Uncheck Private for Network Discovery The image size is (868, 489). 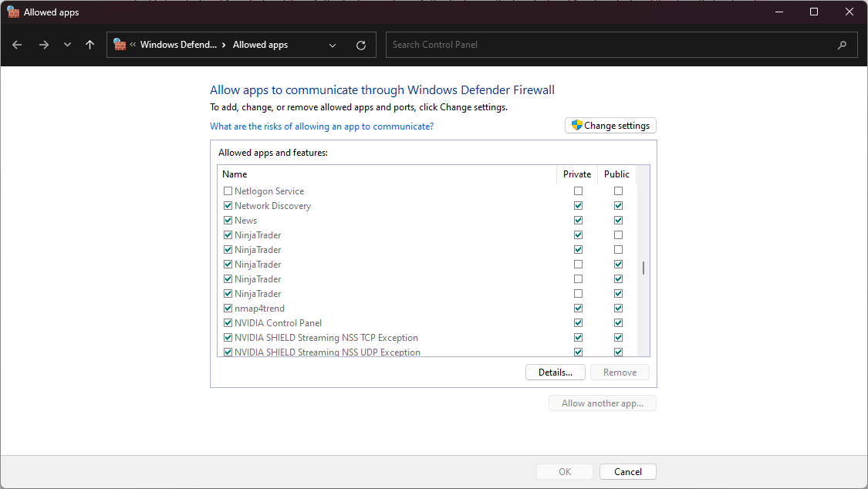point(578,206)
